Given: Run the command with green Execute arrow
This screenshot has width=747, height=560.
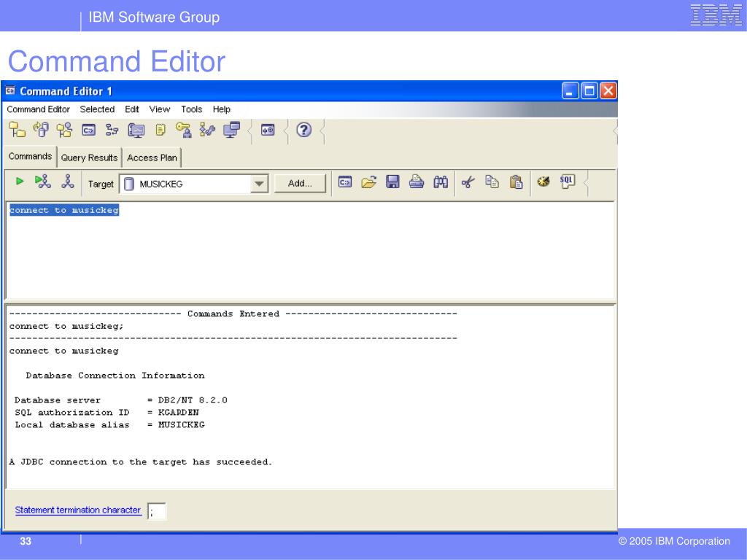Looking at the screenshot, I should pos(20,181).
